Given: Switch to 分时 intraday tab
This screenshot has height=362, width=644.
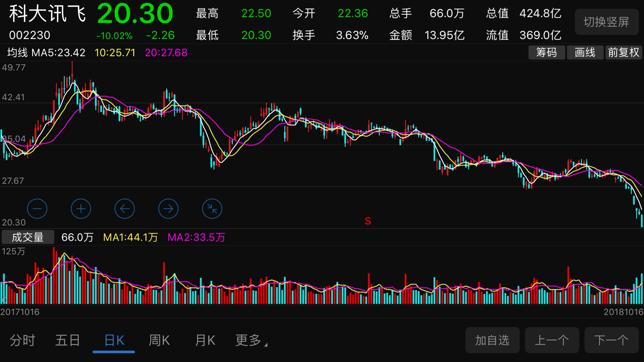Looking at the screenshot, I should (22, 340).
